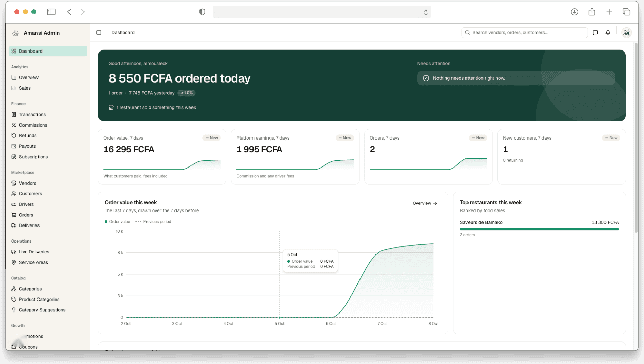The width and height of the screenshot is (644, 364).
Task: Open the user avatar menu
Action: tap(626, 33)
